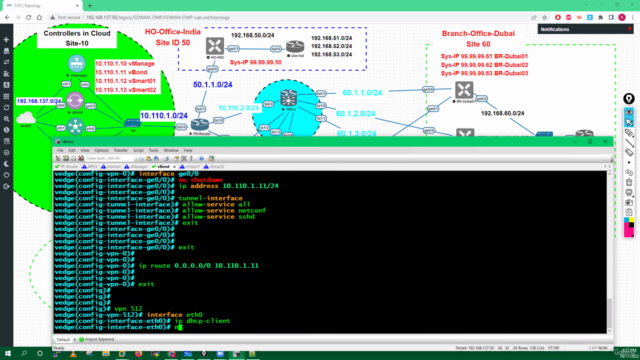Open the Options menu in vBond window
The image size is (640, 360).
click(102, 150)
